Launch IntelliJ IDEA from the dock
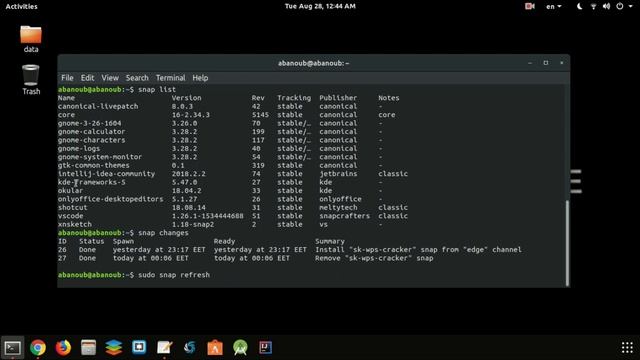This screenshot has height=360, width=640. click(266, 348)
